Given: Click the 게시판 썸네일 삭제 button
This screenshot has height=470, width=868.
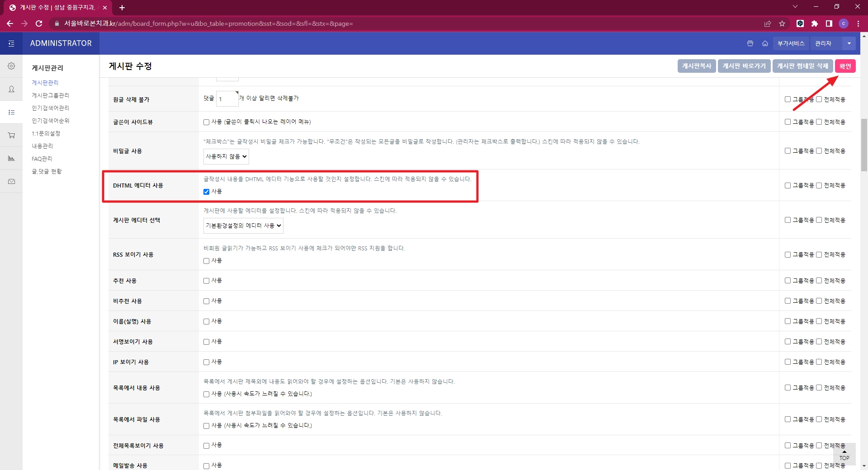Looking at the screenshot, I should point(802,66).
